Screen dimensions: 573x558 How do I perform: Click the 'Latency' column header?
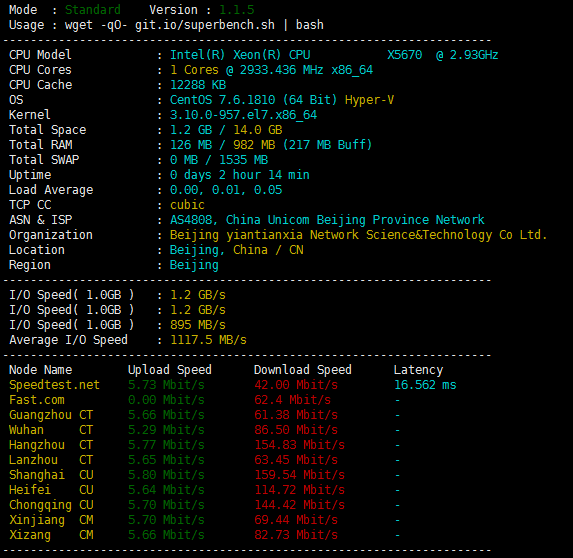(x=418, y=370)
